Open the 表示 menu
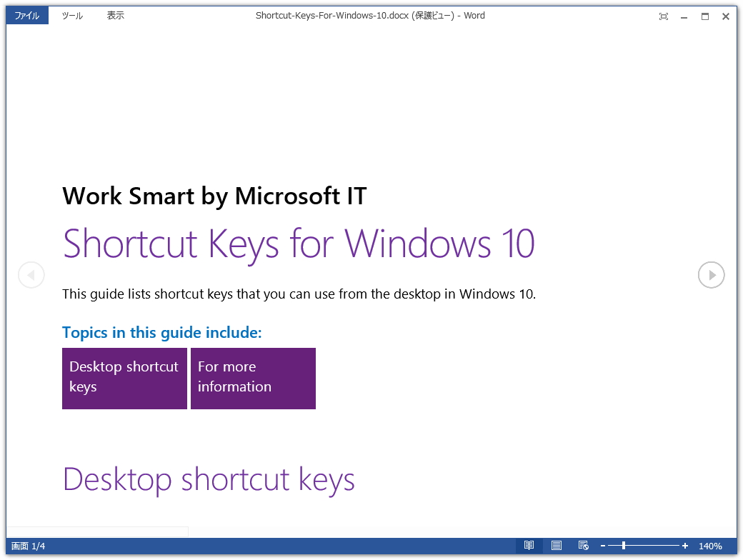 [x=116, y=14]
